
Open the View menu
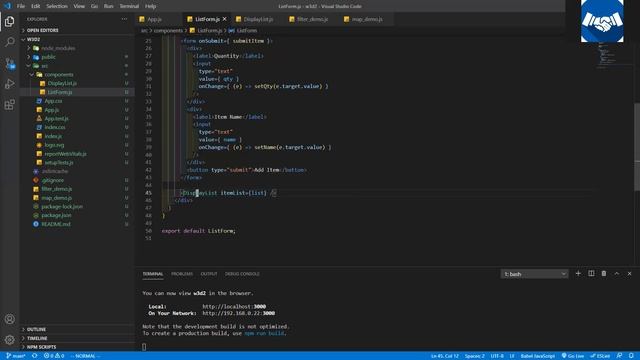tap(79, 6)
